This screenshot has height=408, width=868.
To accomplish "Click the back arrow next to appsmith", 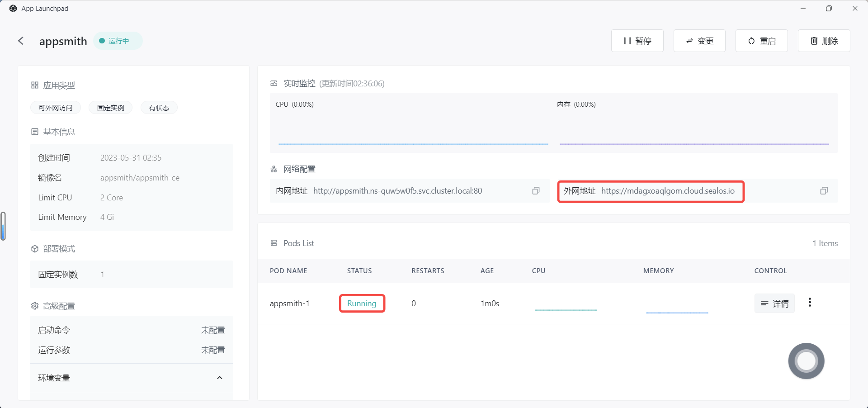I will [x=21, y=41].
